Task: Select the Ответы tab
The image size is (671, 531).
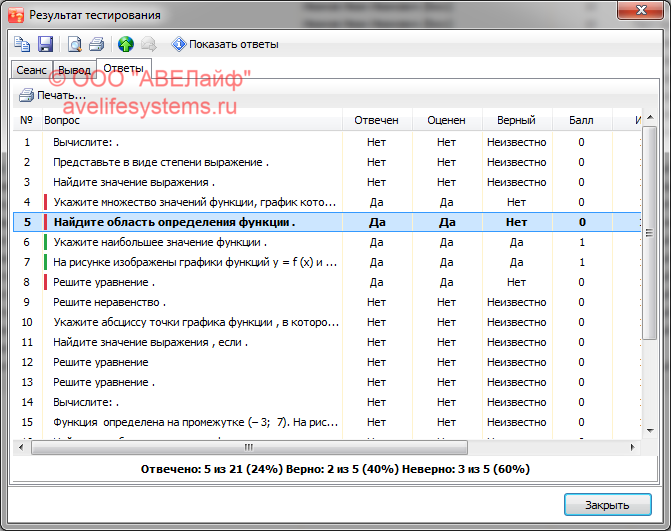Action: coord(122,68)
